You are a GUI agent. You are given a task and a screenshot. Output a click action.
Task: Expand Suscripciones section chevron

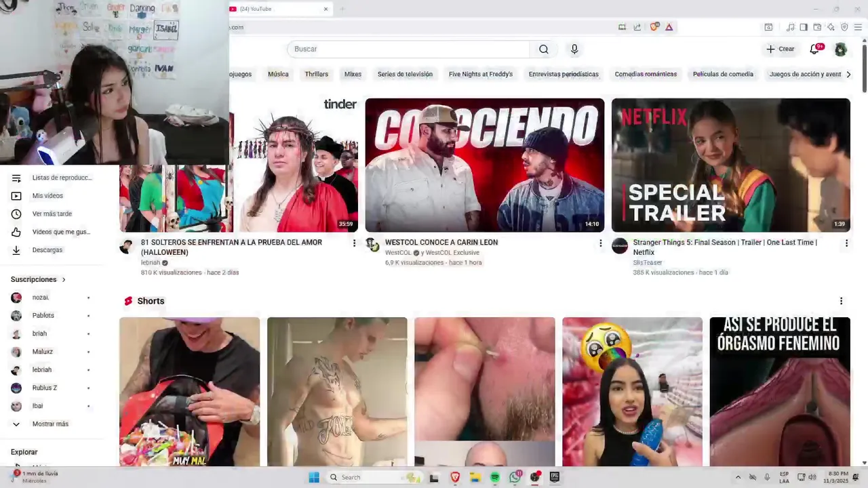pyautogui.click(x=64, y=279)
